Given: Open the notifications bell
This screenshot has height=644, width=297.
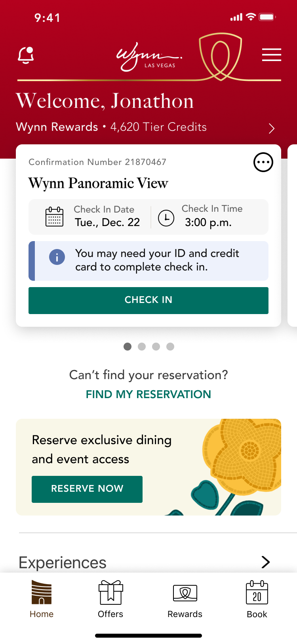Looking at the screenshot, I should point(26,55).
